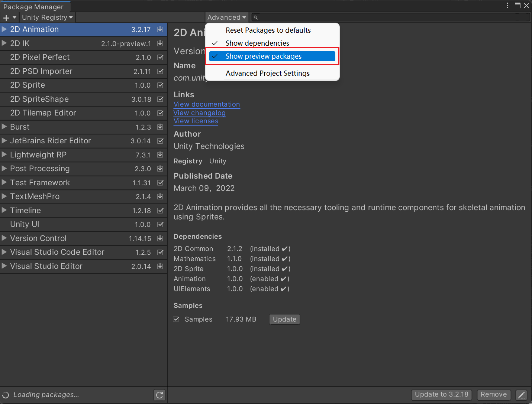Click the installed checkmark icon for JetBrains Rider Editor
This screenshot has height=404, width=532.
160,141
